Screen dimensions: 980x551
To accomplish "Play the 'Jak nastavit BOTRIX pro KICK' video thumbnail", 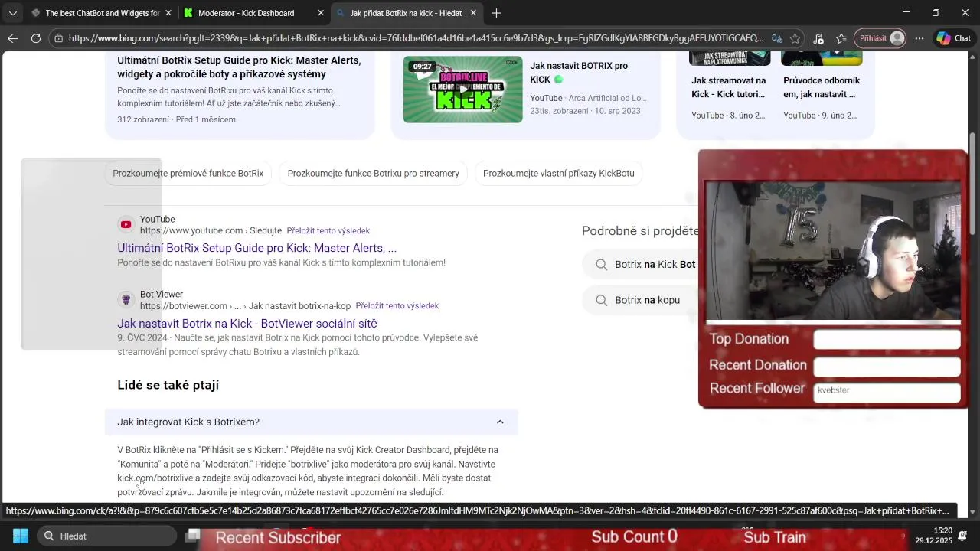I will point(463,90).
